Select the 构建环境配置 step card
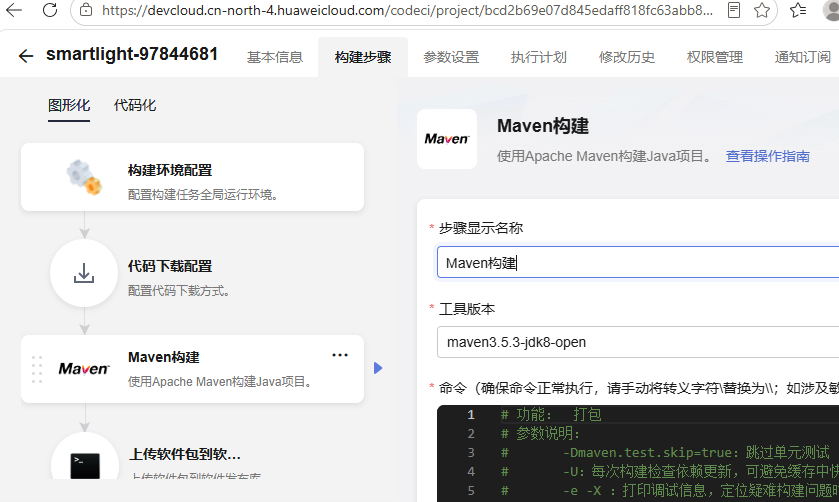This screenshot has width=839, height=502. tap(193, 177)
